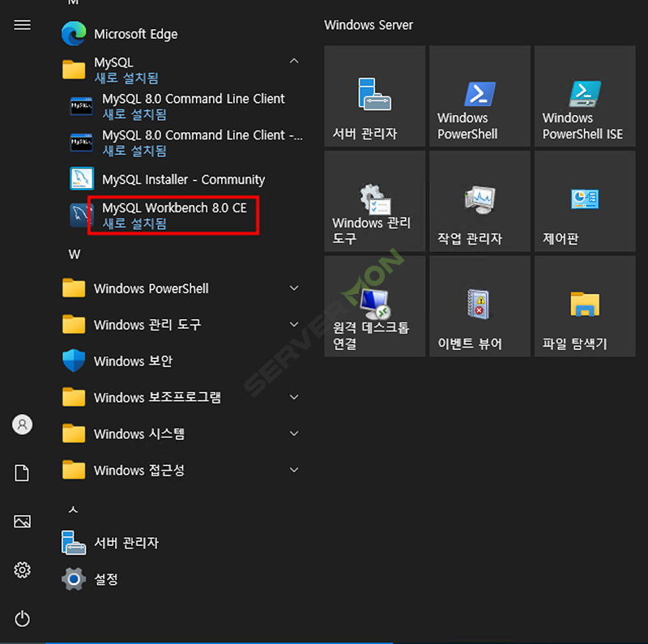Click the MySQL folder icon
Image resolution: width=648 pixels, height=644 pixels.
coord(74,69)
